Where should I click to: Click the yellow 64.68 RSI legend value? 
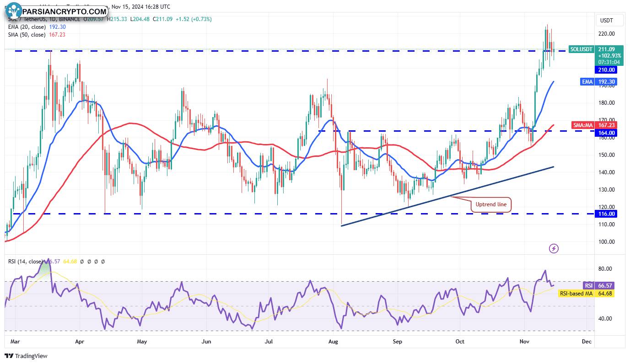point(70,261)
